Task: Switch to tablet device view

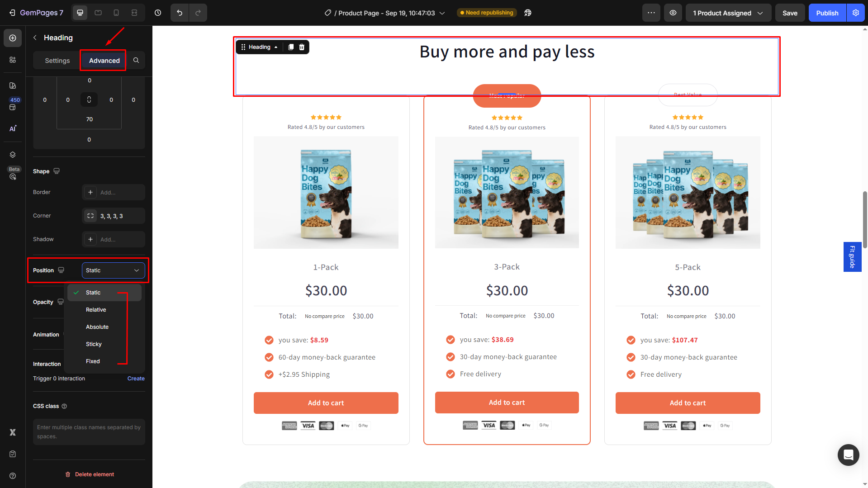Action: (x=98, y=13)
